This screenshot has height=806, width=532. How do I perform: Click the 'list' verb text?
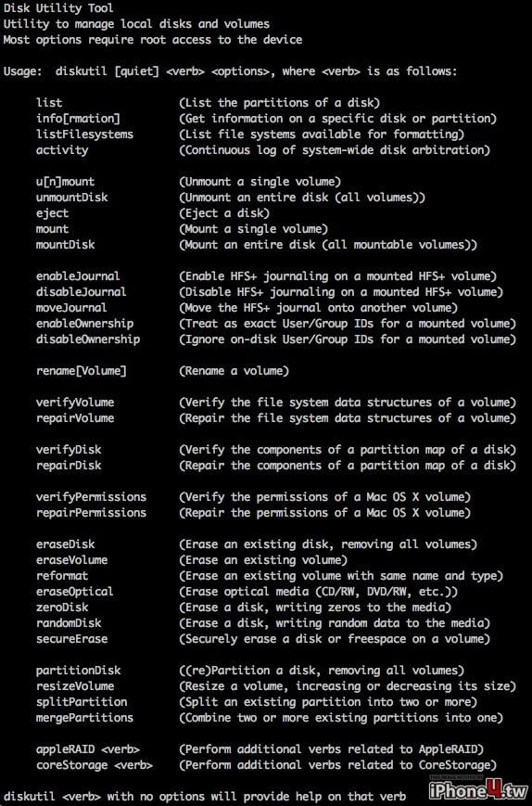click(x=49, y=103)
